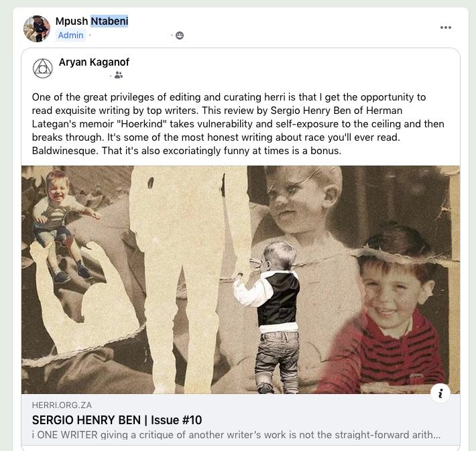
Task: Click the toddler in black vest in image
Action: (272, 315)
